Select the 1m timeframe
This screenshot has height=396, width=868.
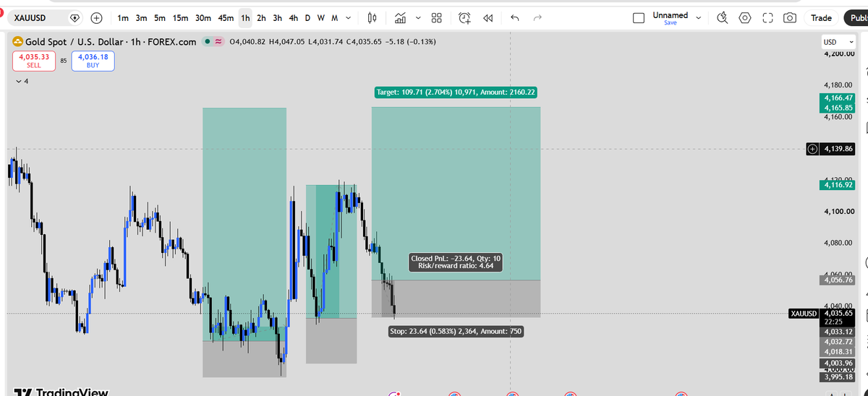[x=123, y=17]
